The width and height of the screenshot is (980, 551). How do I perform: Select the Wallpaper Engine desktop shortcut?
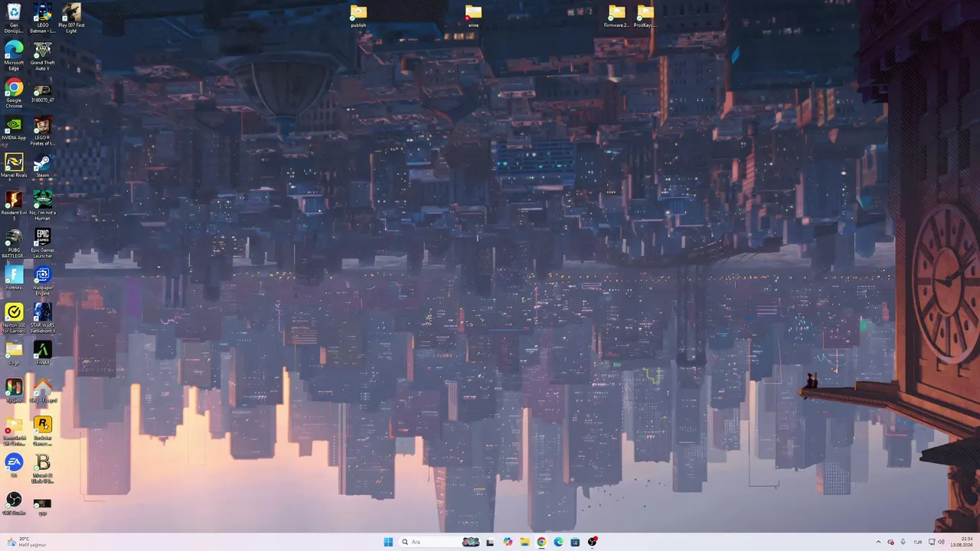tap(43, 280)
